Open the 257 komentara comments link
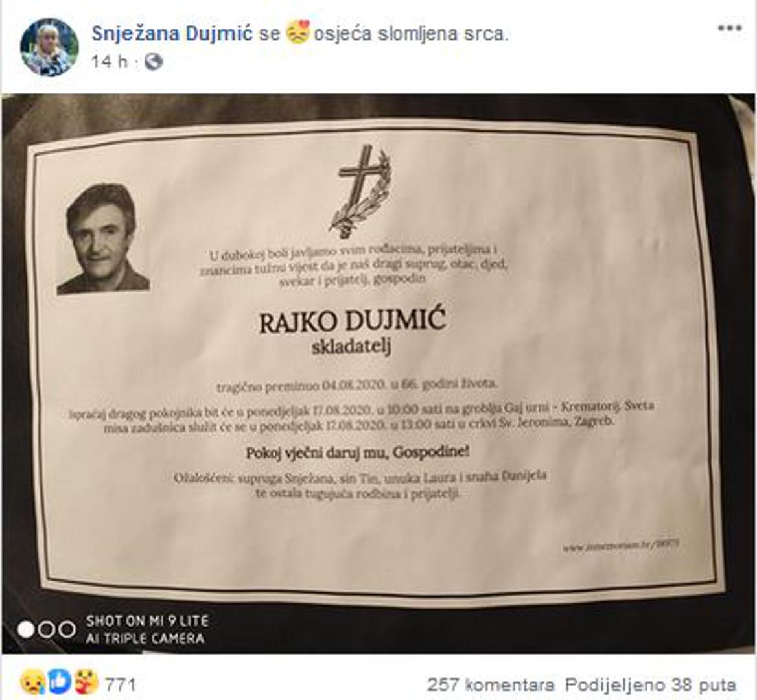The image size is (757, 700). [x=491, y=684]
